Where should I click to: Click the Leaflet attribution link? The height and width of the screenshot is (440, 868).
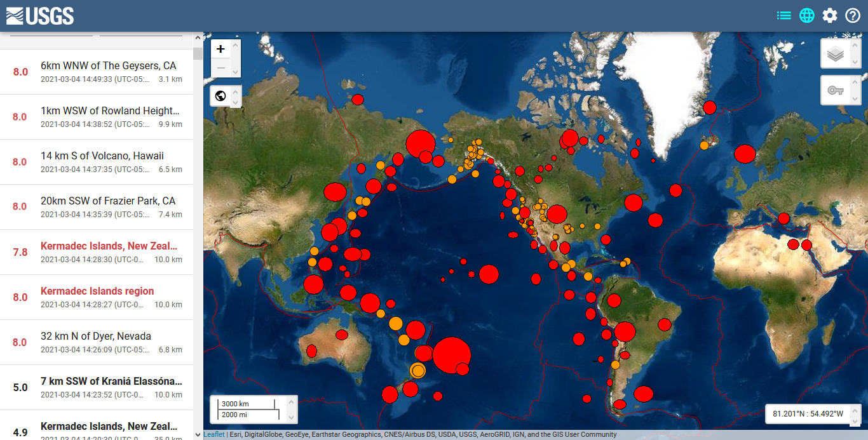(x=214, y=435)
